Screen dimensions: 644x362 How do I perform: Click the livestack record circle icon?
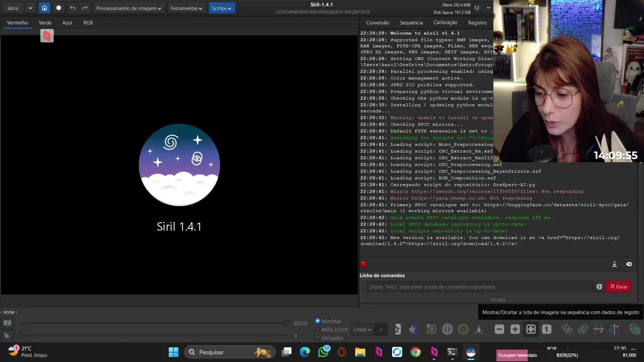58,8
